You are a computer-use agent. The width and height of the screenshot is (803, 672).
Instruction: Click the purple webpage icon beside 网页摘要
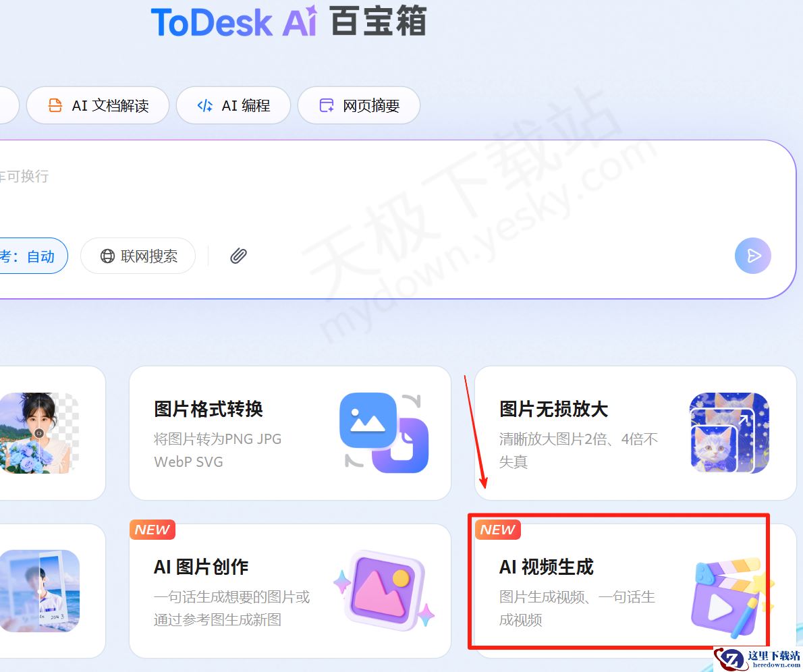pyautogui.click(x=326, y=105)
